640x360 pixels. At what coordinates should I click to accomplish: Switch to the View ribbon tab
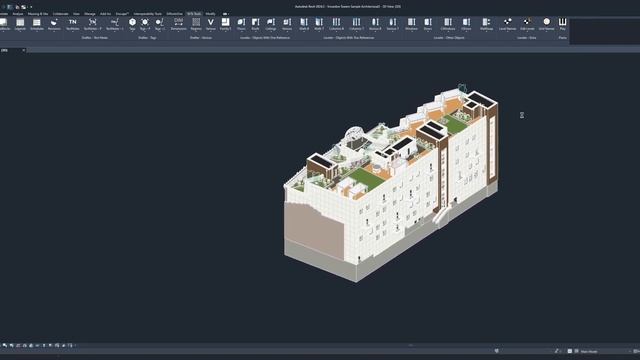tap(76, 14)
